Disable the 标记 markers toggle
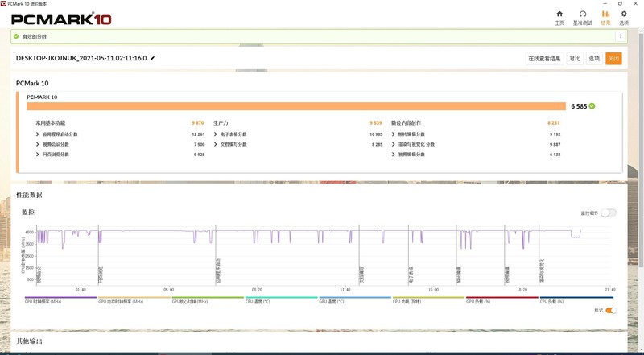 click(611, 310)
